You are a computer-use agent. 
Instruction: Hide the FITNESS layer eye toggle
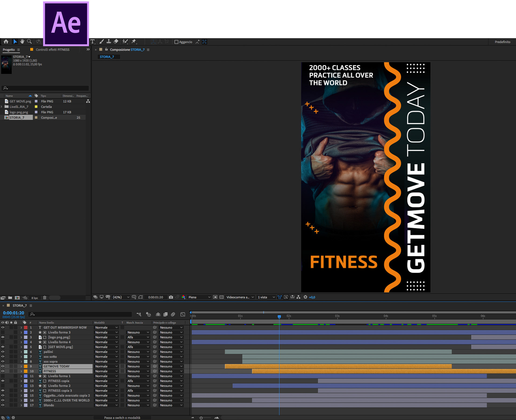pos(3,371)
